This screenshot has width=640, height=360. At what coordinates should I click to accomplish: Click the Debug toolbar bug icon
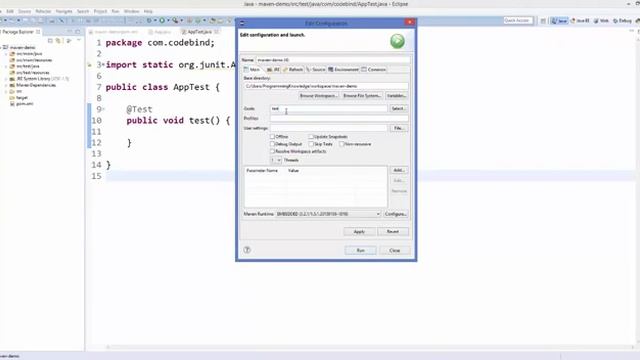coord(149,20)
